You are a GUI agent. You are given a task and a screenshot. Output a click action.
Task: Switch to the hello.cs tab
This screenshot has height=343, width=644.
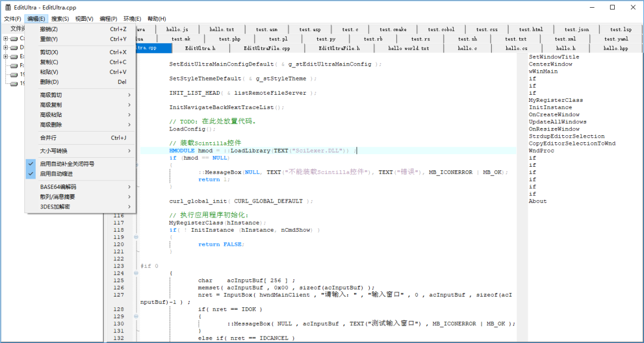pyautogui.click(x=516, y=48)
